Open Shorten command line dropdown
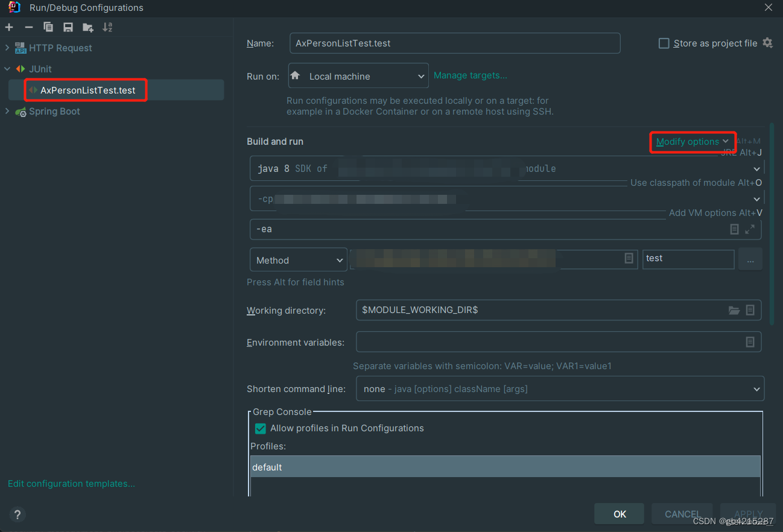 pos(560,389)
